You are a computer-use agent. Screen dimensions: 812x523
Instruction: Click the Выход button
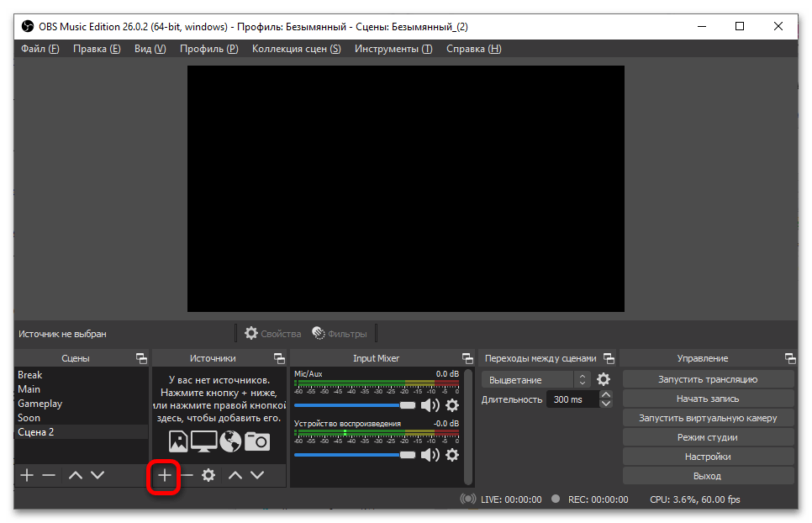[708, 476]
